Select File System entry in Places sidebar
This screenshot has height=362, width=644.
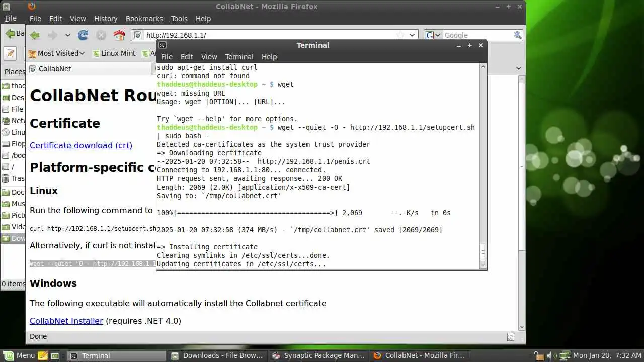coord(13,109)
